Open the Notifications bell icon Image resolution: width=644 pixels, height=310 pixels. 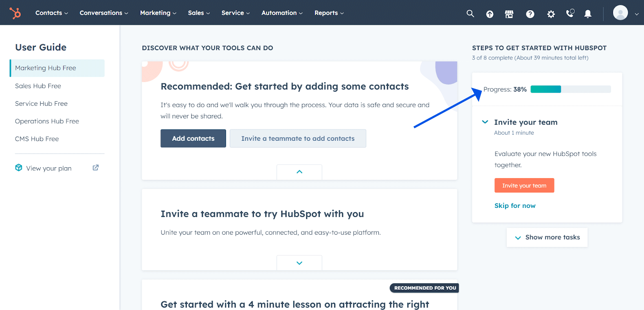coord(588,14)
